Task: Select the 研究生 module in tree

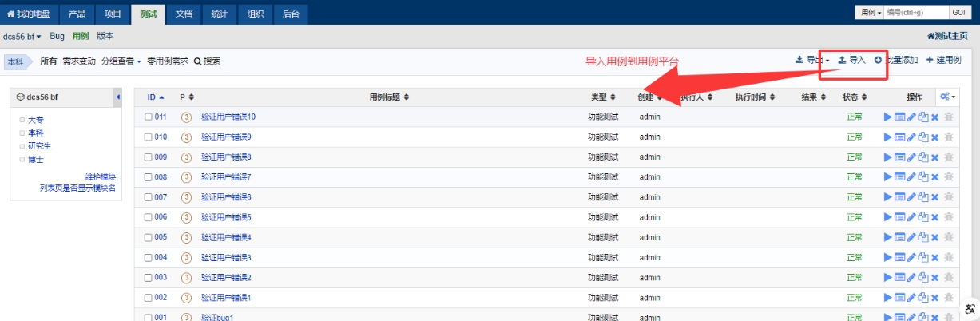Action: (x=39, y=146)
